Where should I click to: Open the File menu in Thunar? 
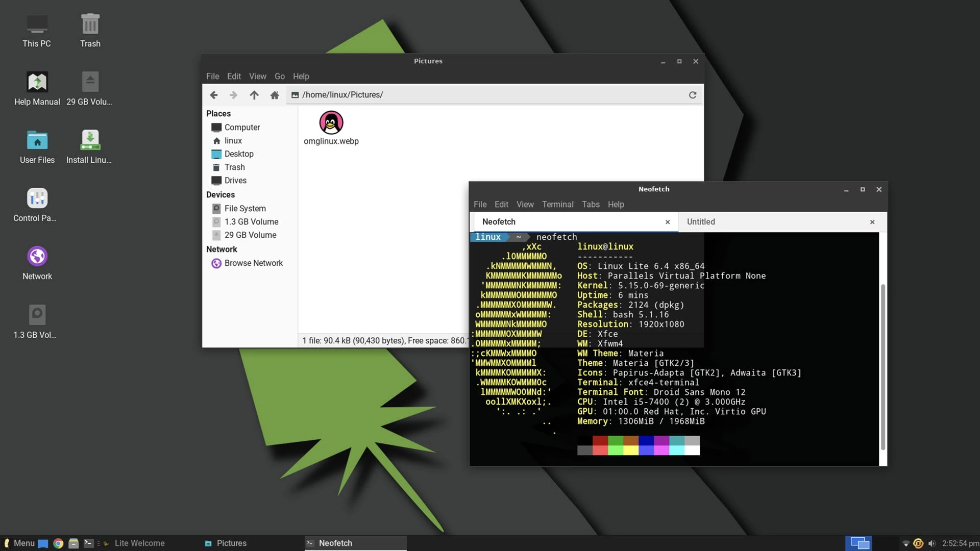pyautogui.click(x=213, y=76)
